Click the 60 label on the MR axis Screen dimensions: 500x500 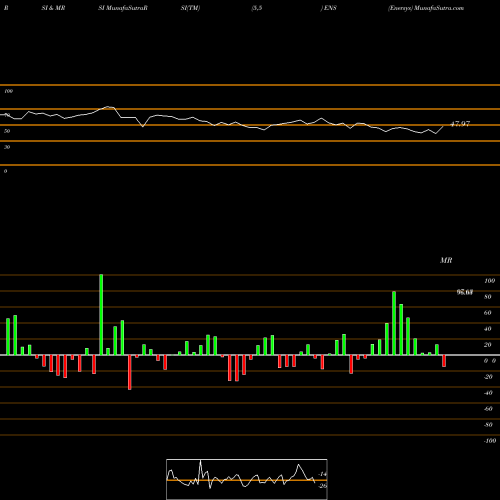487,313
